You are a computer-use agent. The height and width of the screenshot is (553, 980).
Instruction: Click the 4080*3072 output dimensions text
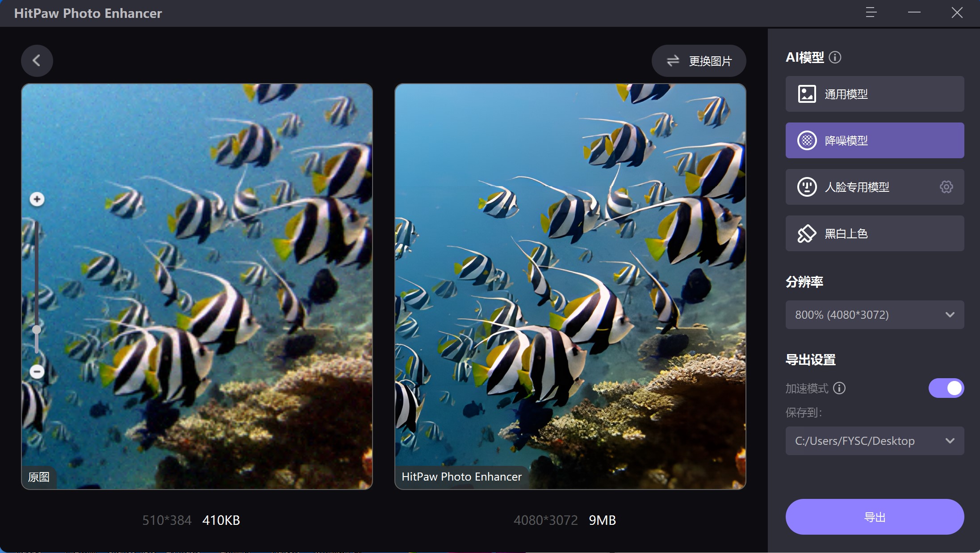coord(545,520)
